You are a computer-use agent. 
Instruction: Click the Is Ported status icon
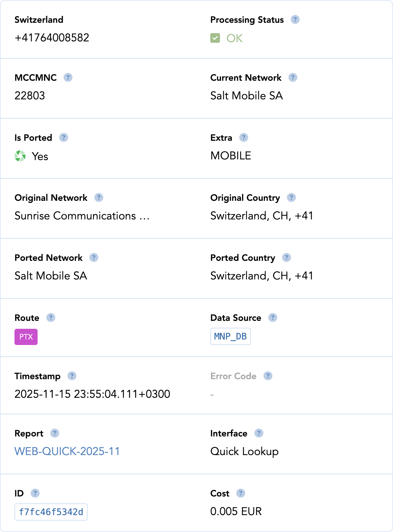tap(20, 156)
